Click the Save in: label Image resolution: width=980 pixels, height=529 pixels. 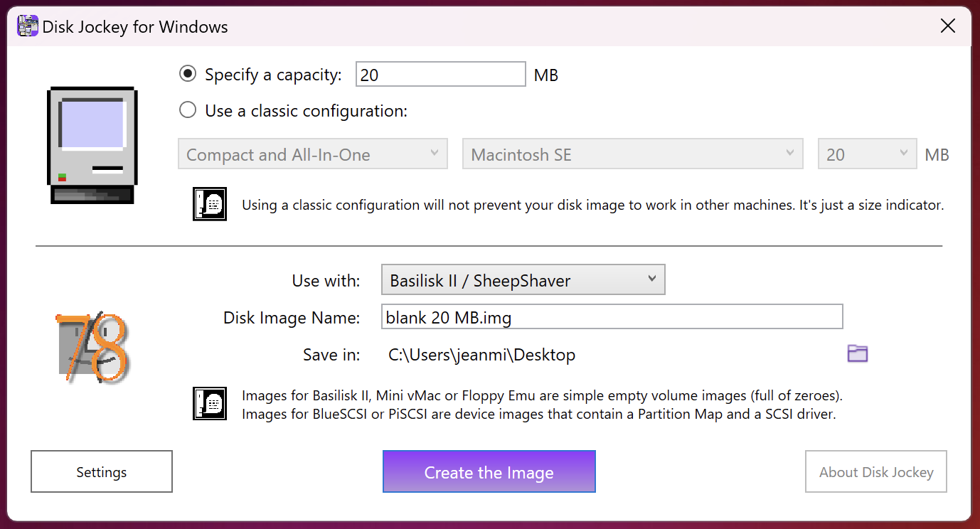[x=331, y=355]
